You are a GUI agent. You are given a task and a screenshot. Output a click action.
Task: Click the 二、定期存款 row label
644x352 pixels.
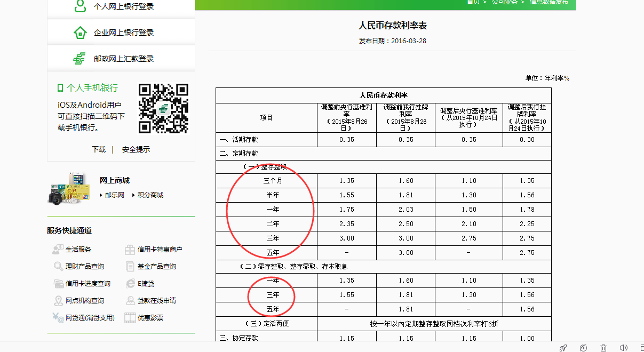click(239, 154)
